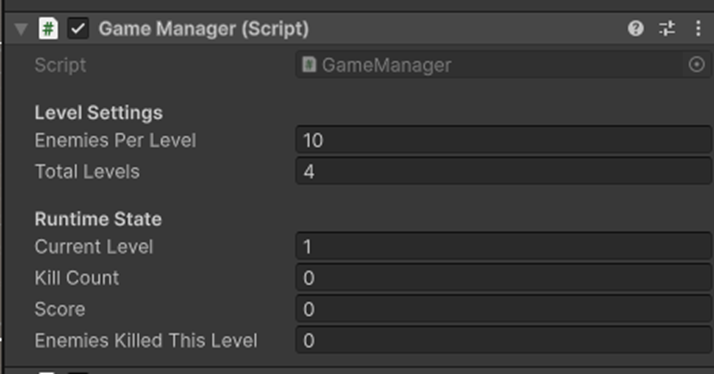Edit the Total Levels value field
The height and width of the screenshot is (374, 714).
tap(504, 172)
